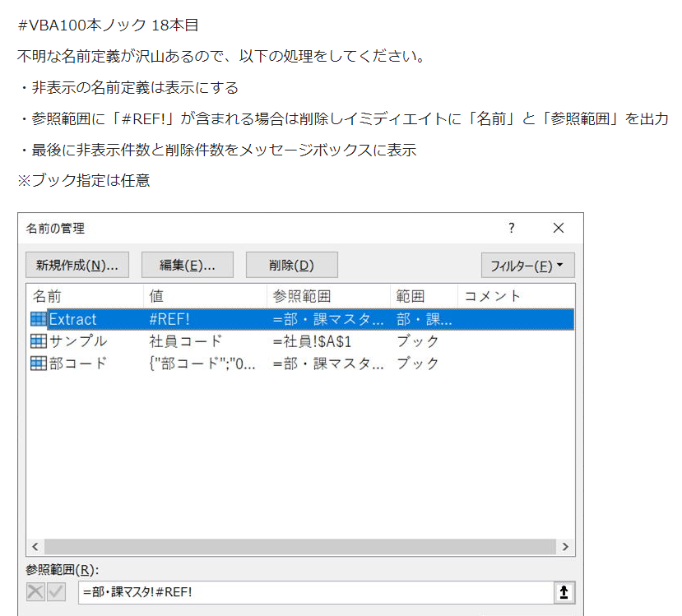Click the 部・課... scope in Extract row
This screenshot has width=682, height=616.
tap(424, 319)
